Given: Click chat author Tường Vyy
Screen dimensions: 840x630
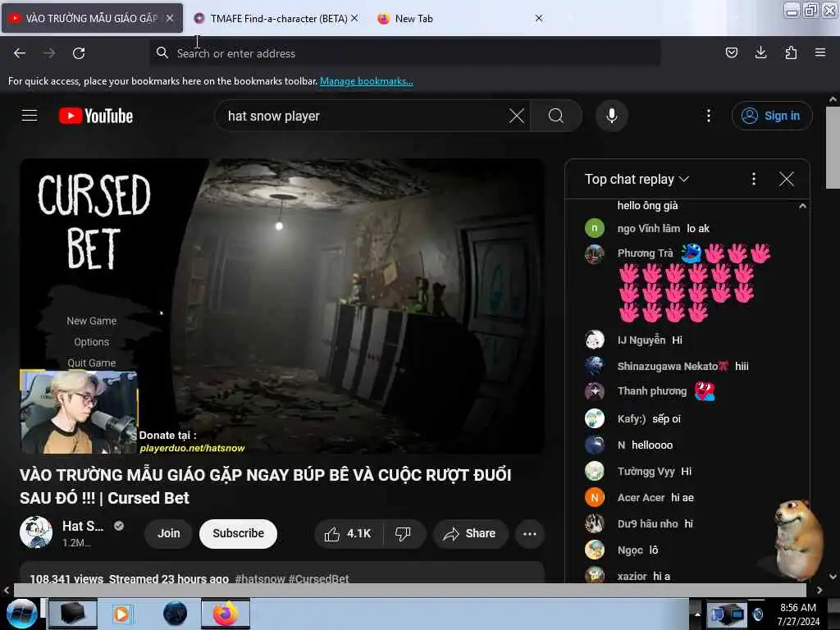Looking at the screenshot, I should pyautogui.click(x=646, y=472).
